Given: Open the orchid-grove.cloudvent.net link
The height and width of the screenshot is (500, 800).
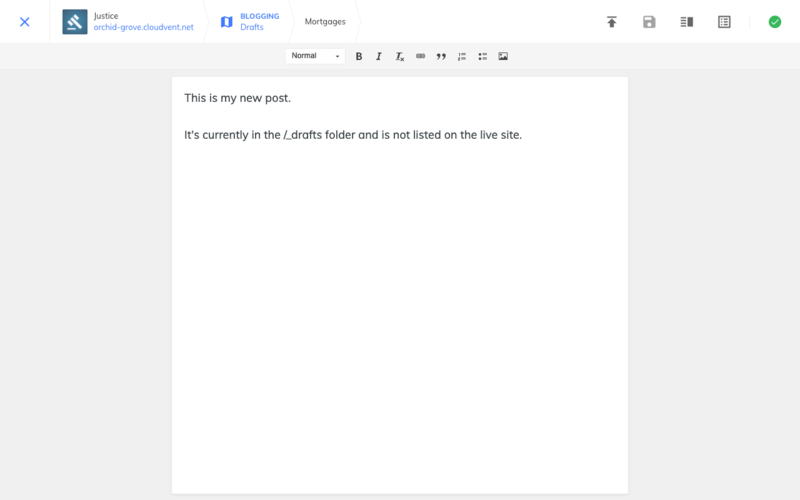Looking at the screenshot, I should [143, 28].
